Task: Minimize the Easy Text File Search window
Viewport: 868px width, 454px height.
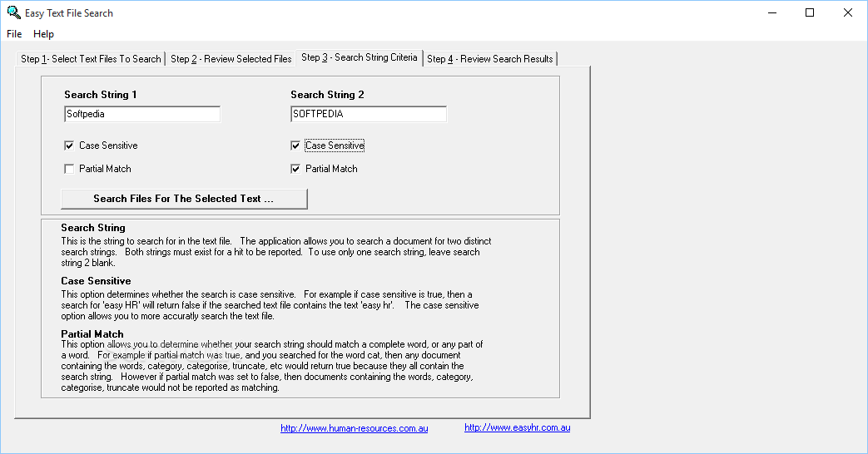Action: [772, 12]
